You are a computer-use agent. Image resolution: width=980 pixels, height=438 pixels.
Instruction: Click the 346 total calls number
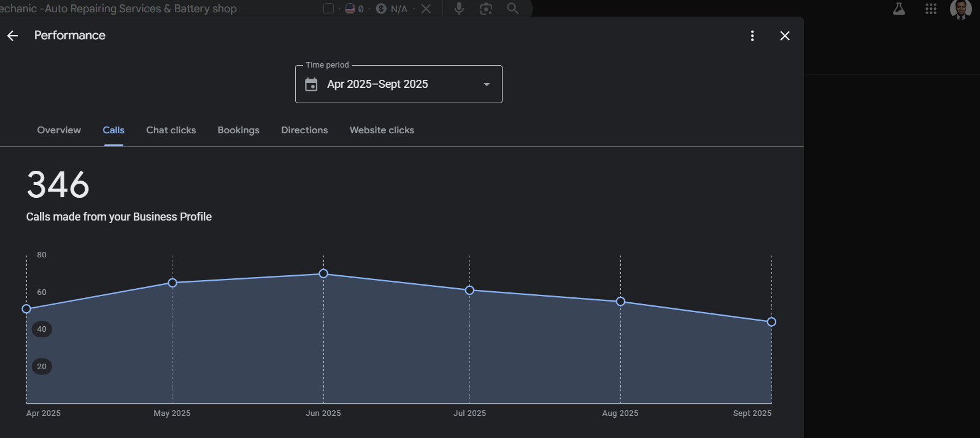(x=58, y=184)
